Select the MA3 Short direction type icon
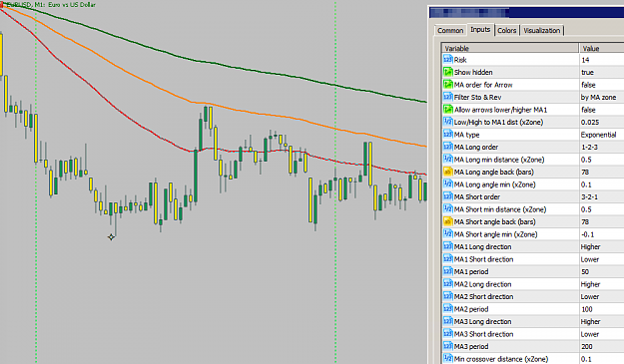Screen dimensions: 624x364 [447, 334]
